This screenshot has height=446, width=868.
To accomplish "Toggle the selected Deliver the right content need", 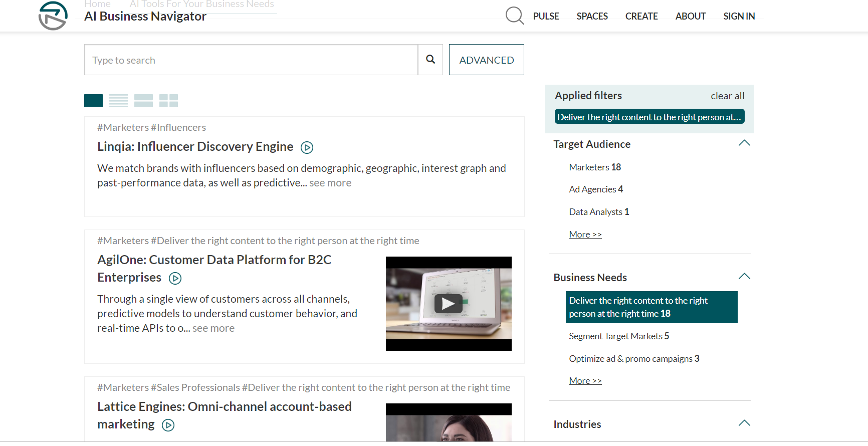I will point(652,307).
